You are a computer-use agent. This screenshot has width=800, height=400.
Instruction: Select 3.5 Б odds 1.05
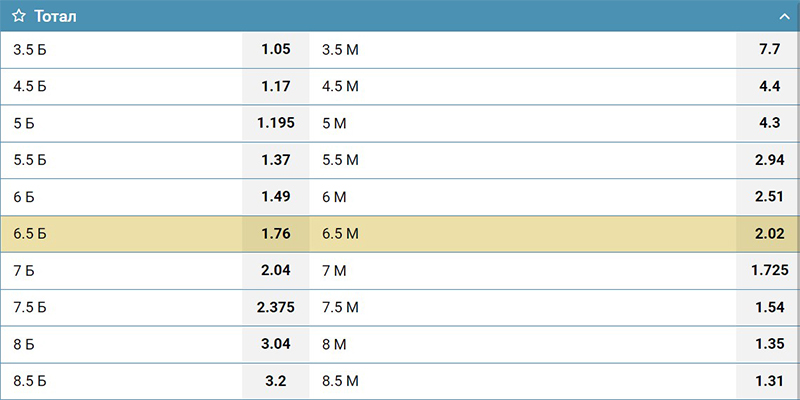coord(276,50)
